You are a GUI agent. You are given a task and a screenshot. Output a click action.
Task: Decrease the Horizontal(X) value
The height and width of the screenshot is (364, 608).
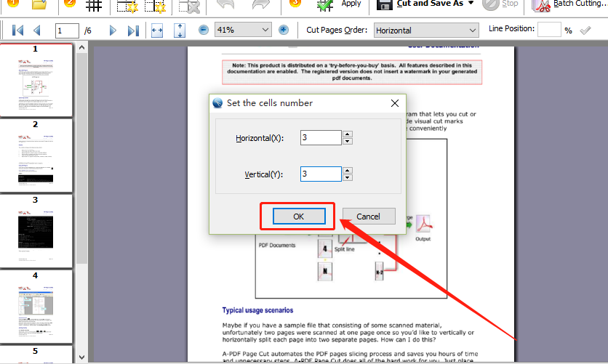click(348, 142)
